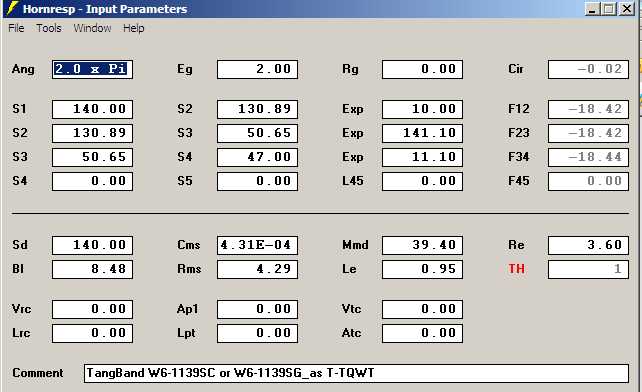Click the Lrc input field
642x392 pixels.
92,333
